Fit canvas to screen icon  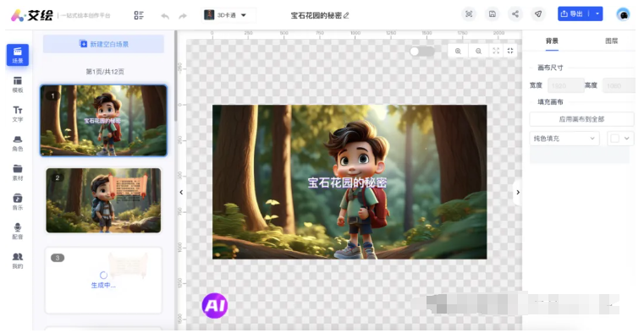point(496,51)
